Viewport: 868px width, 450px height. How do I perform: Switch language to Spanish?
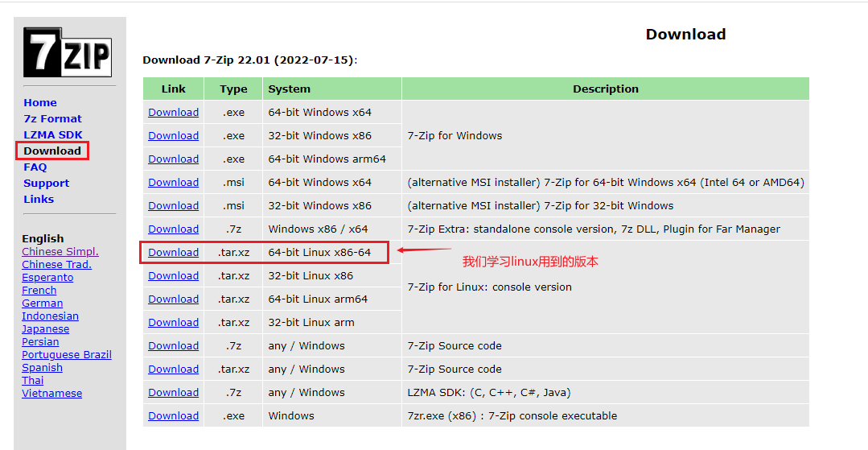point(42,367)
